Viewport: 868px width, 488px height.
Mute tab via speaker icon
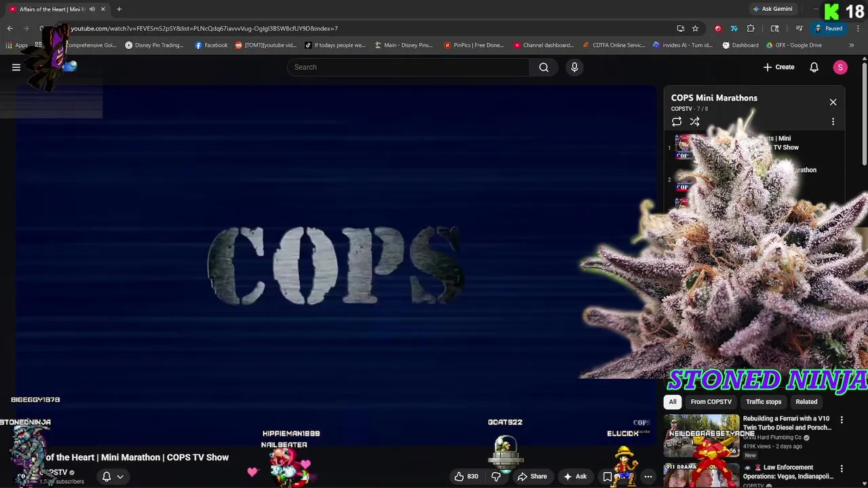[x=92, y=9]
